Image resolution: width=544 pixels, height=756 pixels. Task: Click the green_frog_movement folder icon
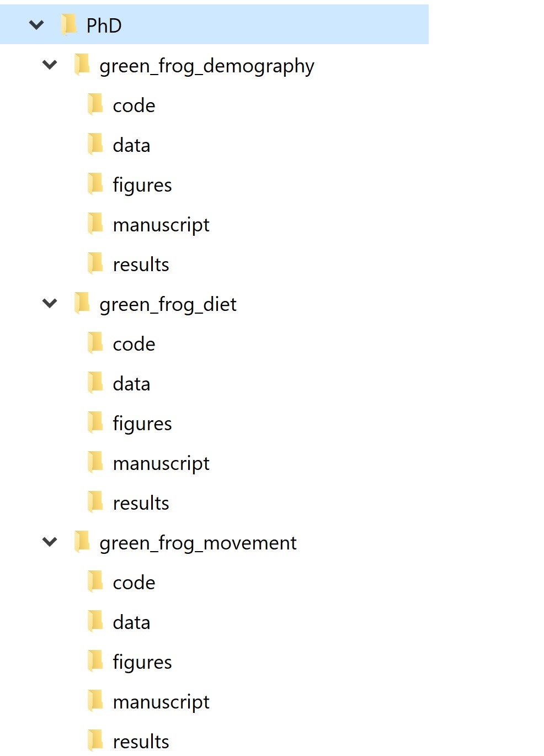82,541
